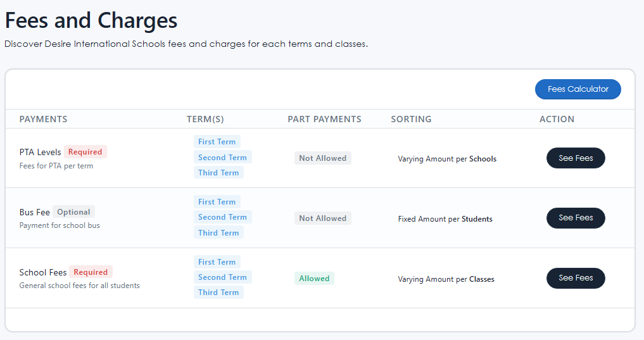Select the PAYMENTS column header
This screenshot has width=644, height=340.
(43, 119)
